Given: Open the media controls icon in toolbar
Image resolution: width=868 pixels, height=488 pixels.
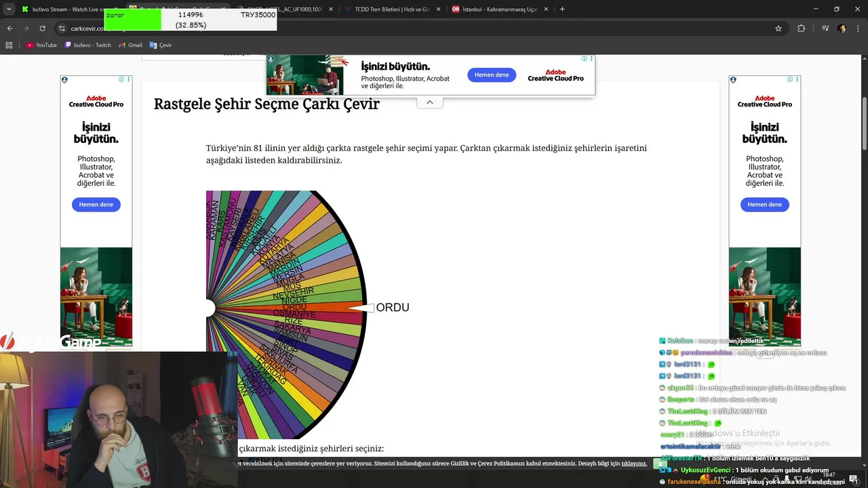Looking at the screenshot, I should tap(825, 28).
